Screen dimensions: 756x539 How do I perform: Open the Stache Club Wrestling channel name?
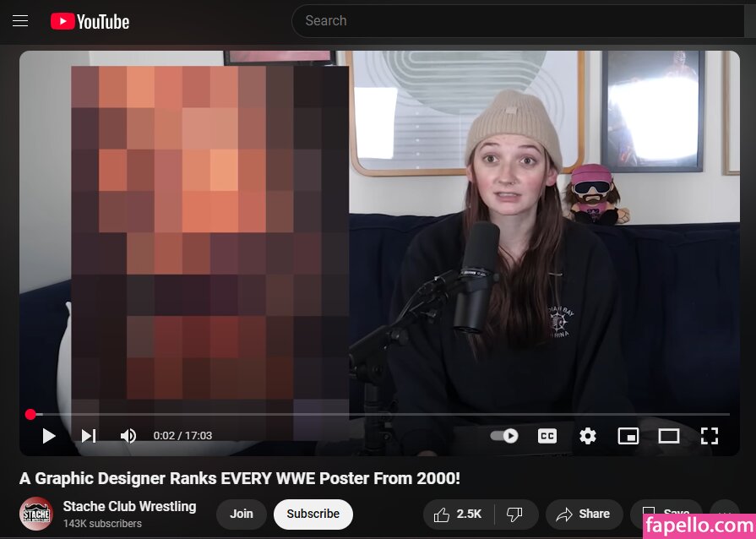(x=129, y=506)
